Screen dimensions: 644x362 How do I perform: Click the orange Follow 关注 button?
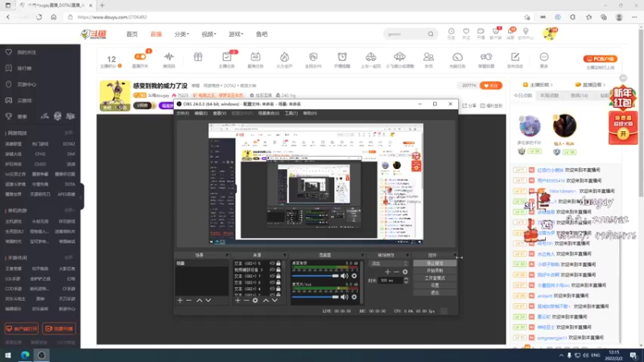coord(491,85)
